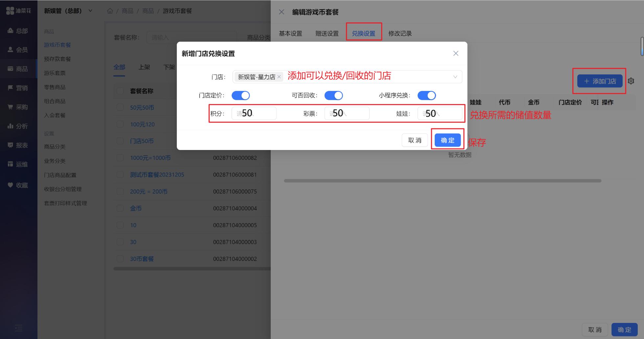Open table column settings gear icon
644x339 pixels.
631,81
